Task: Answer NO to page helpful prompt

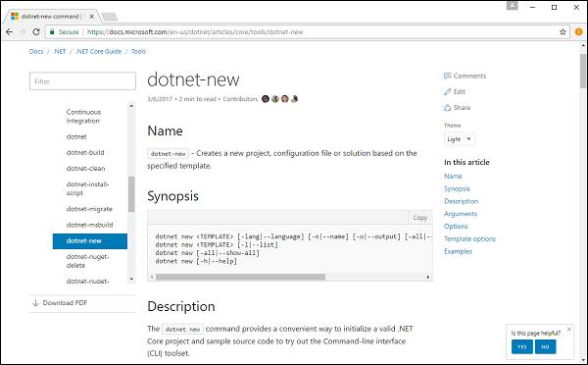Action: tap(545, 347)
